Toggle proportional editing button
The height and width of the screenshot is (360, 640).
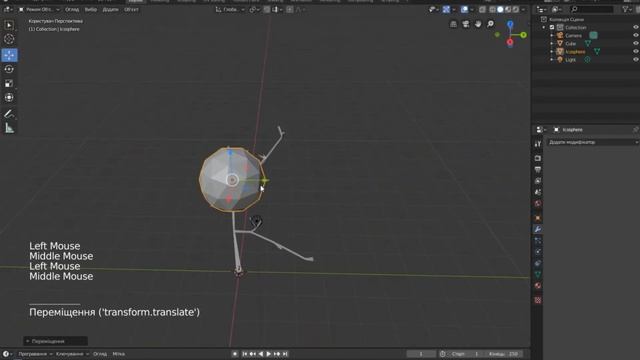coord(290,9)
